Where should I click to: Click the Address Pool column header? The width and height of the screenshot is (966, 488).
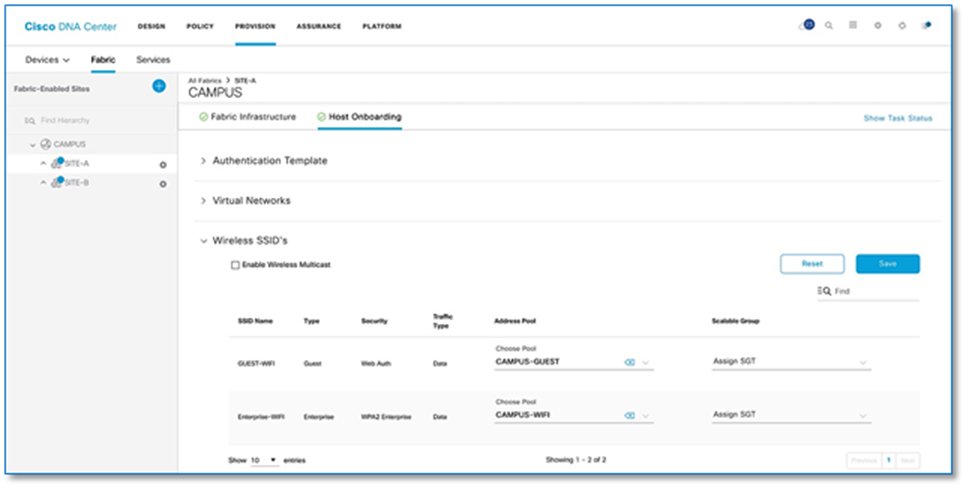tap(515, 322)
